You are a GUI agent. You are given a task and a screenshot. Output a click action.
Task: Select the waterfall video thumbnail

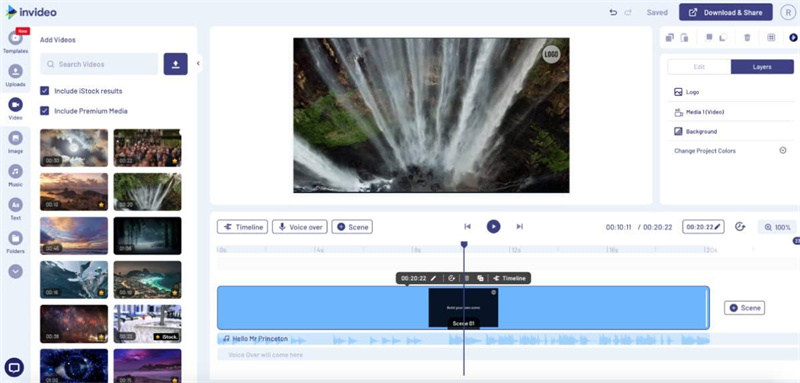147,192
